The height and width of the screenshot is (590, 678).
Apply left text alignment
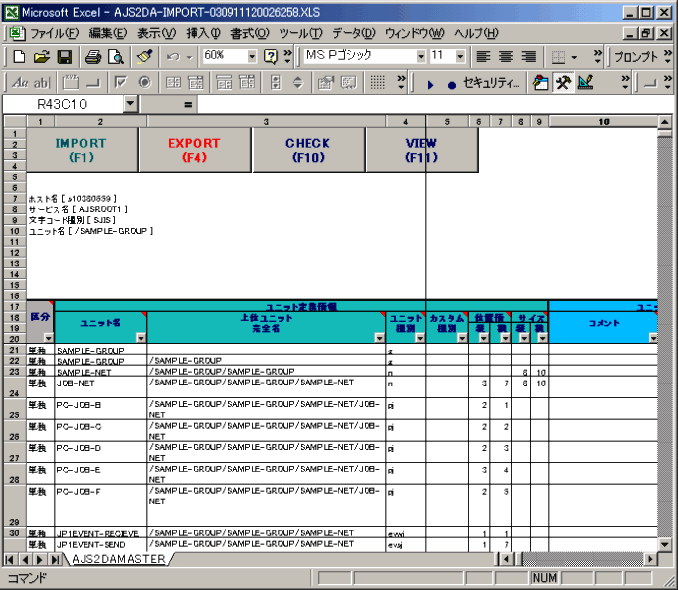[483, 57]
